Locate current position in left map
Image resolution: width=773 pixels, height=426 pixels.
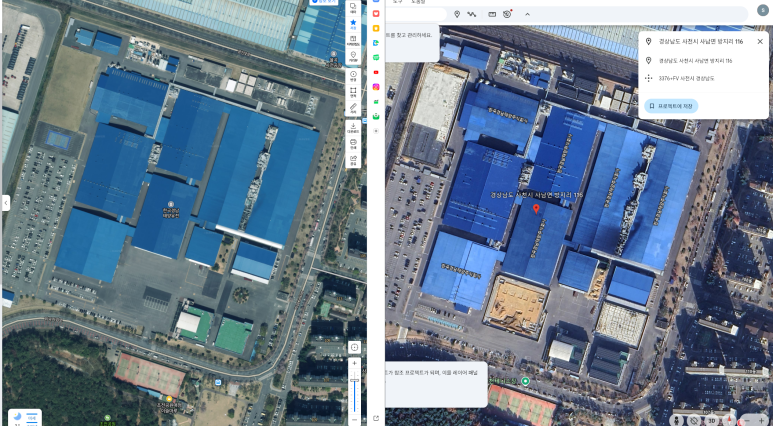pos(354,348)
